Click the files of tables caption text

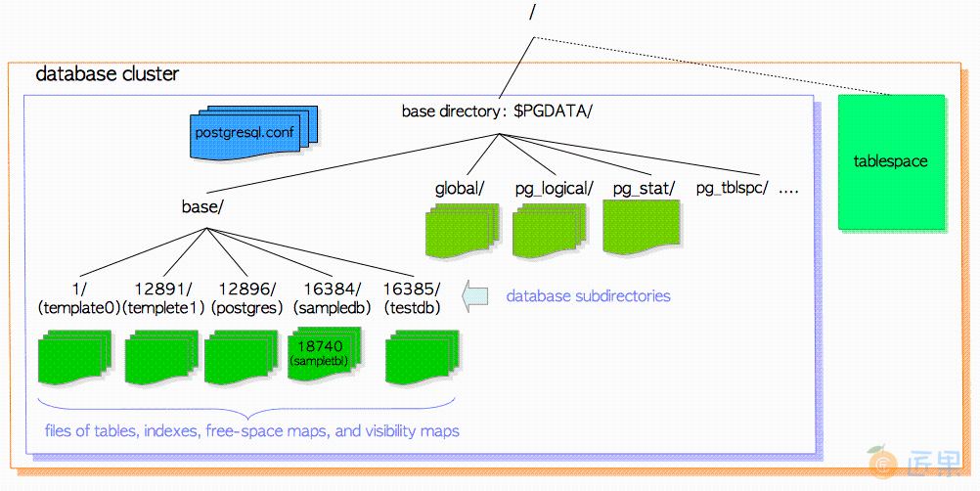[x=251, y=430]
